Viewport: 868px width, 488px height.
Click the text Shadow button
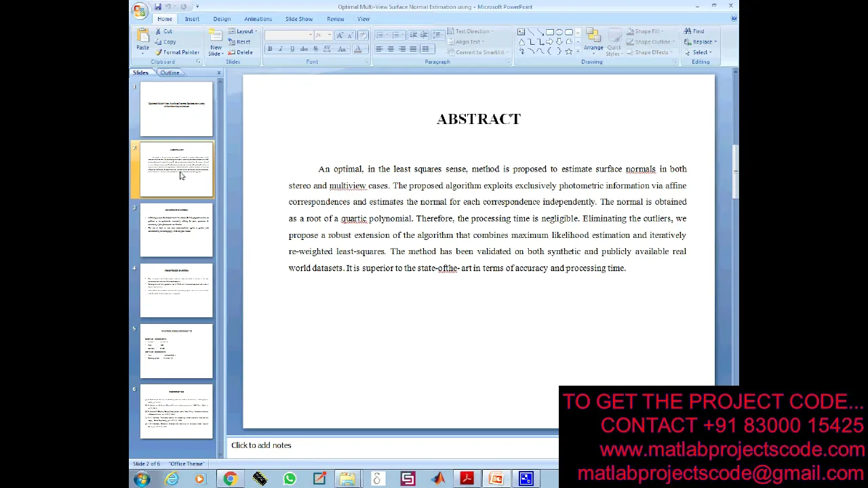(x=315, y=49)
